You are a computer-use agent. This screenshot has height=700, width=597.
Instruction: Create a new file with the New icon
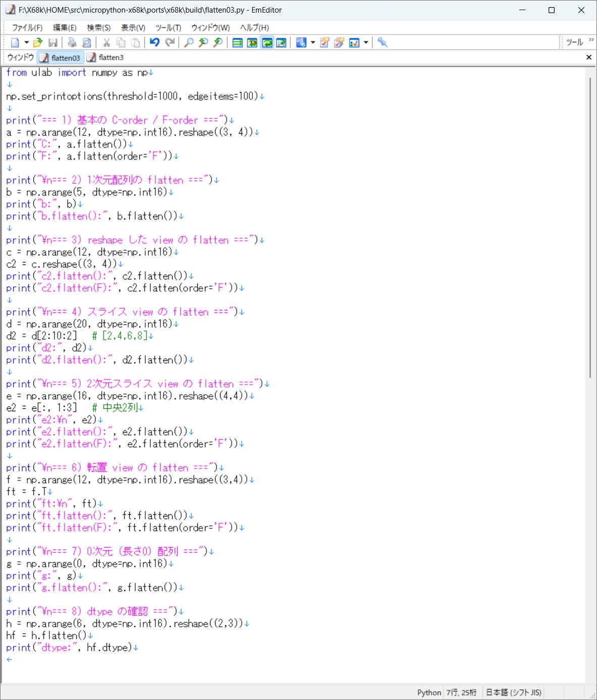point(15,43)
